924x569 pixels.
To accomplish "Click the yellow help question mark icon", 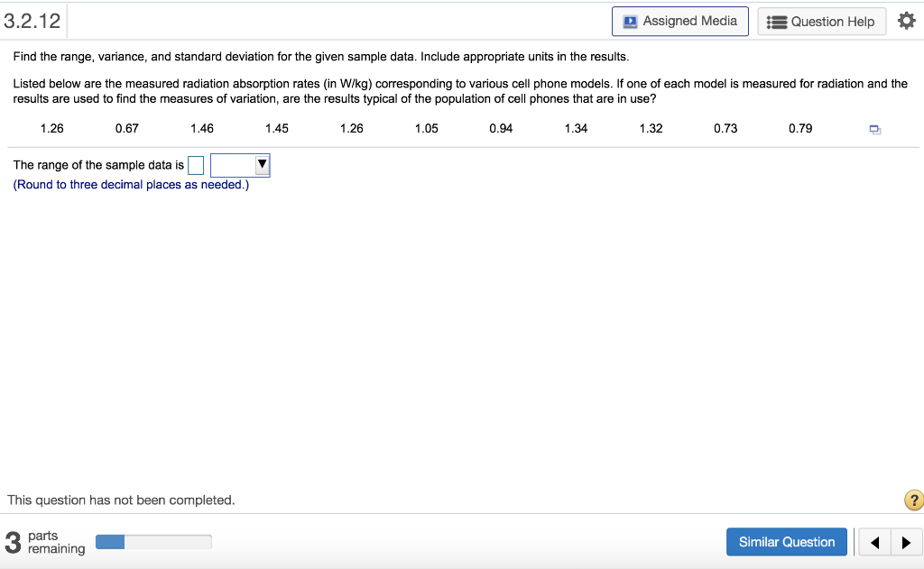I will [913, 500].
